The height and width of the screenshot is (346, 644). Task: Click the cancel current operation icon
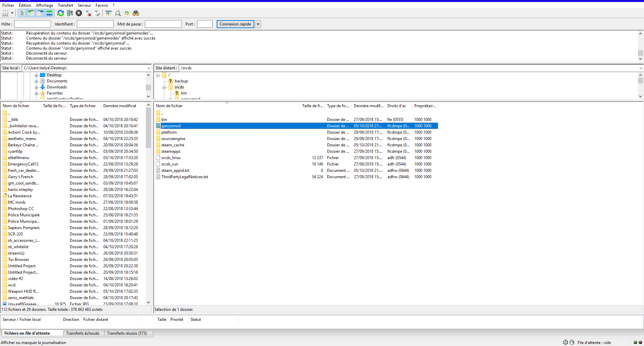[x=79, y=13]
